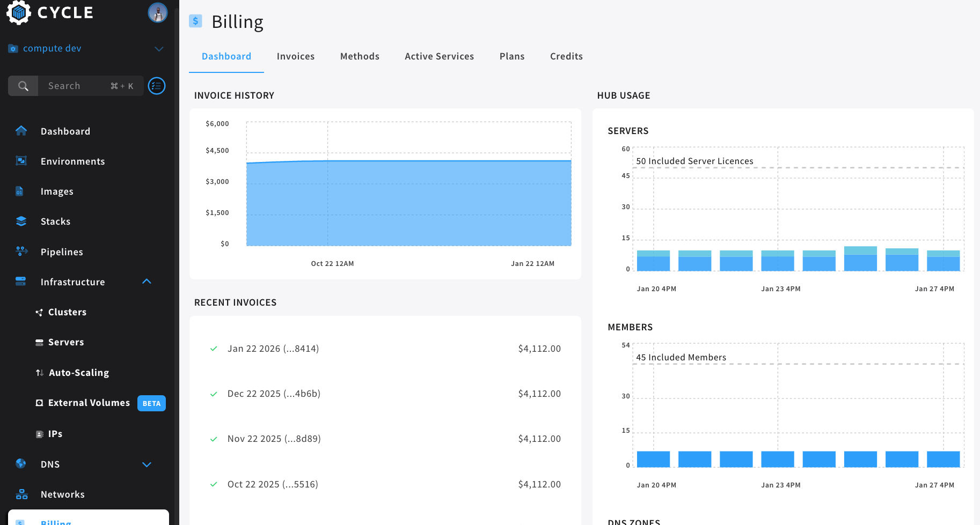Click the magnifying glass search icon

(x=23, y=86)
